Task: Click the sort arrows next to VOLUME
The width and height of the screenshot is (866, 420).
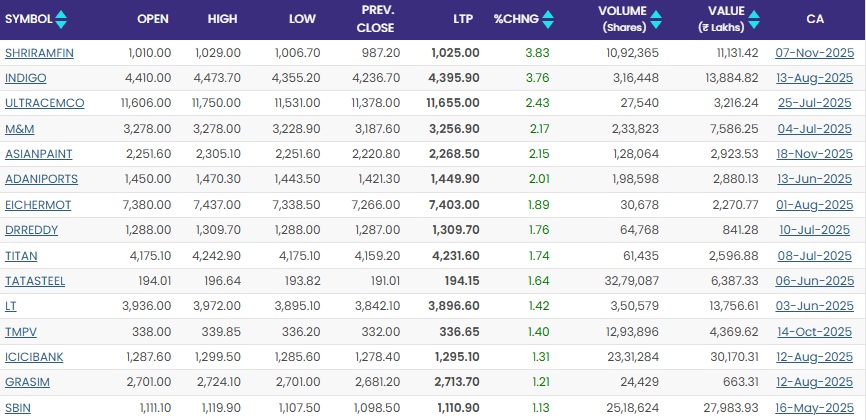Action: point(658,19)
